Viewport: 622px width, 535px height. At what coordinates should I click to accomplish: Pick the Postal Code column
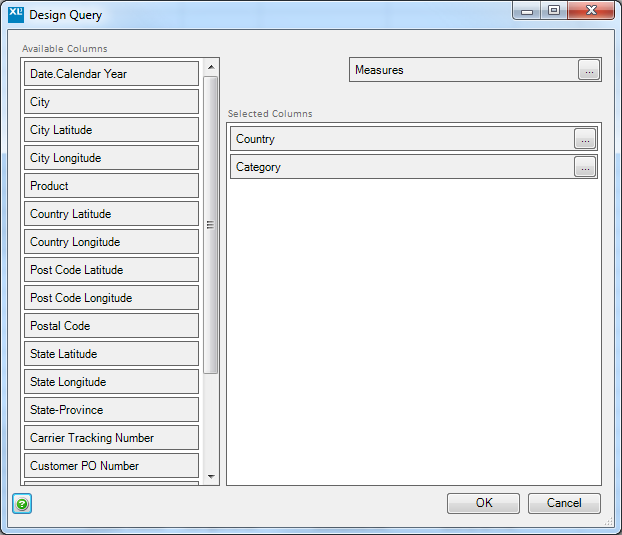point(111,326)
